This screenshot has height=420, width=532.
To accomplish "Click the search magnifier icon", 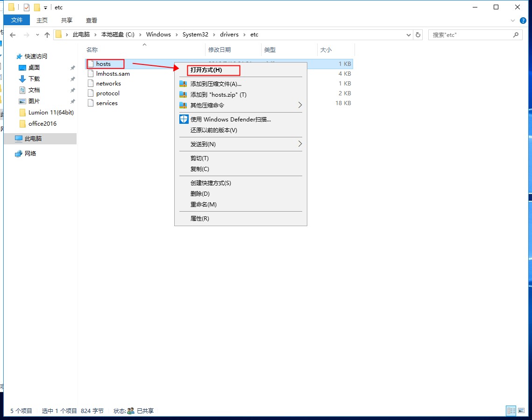I will point(516,35).
